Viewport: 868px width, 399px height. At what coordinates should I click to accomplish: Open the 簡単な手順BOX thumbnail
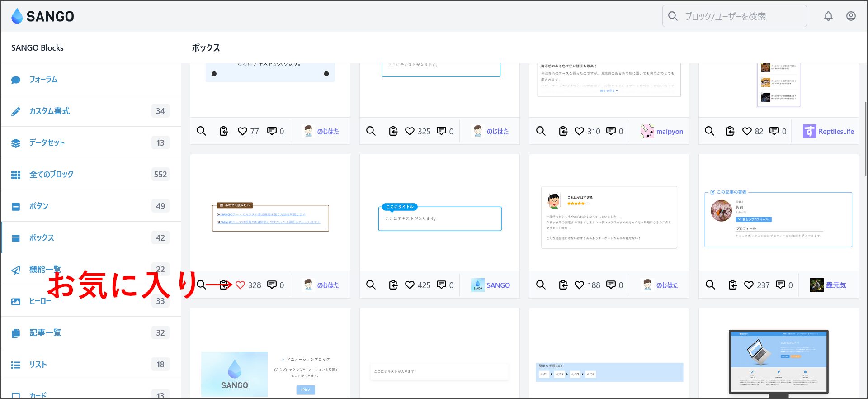point(609,372)
